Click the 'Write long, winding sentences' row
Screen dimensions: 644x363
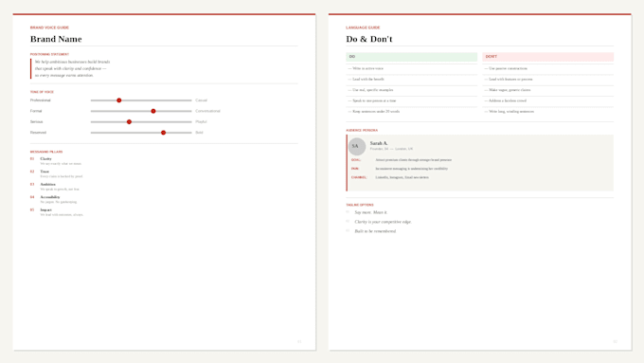coord(548,112)
